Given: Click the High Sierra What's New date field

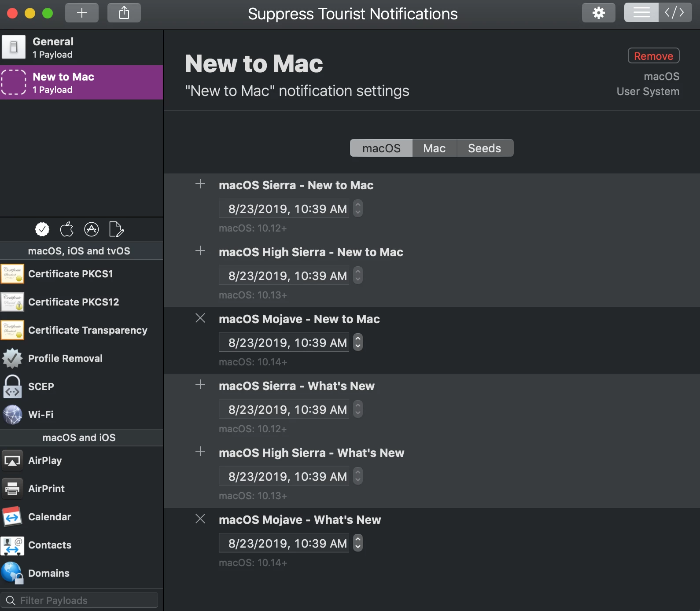Looking at the screenshot, I should click(x=284, y=476).
